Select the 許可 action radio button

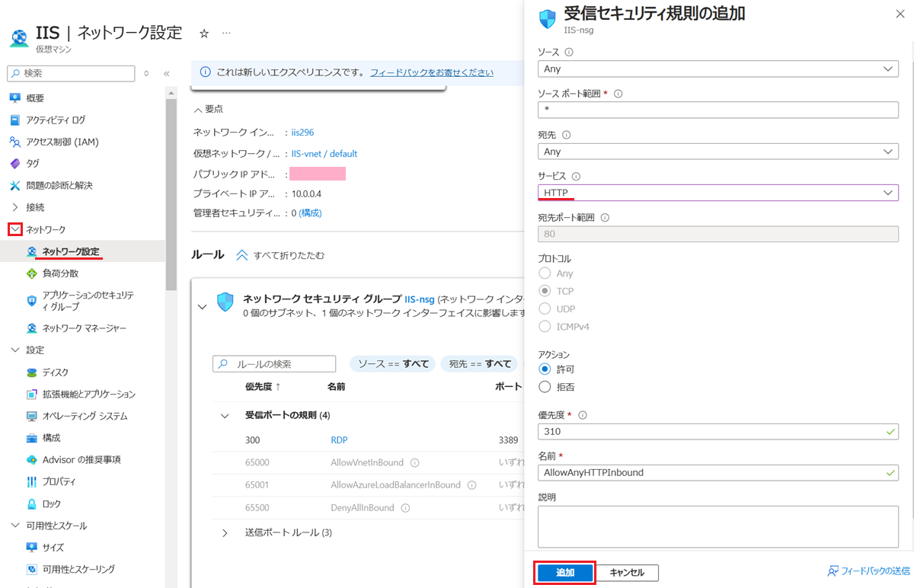(544, 369)
